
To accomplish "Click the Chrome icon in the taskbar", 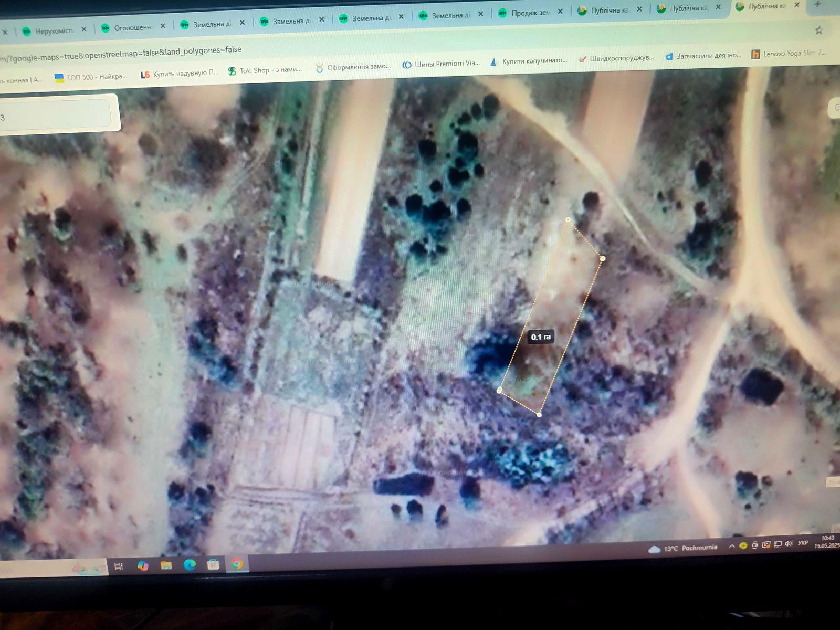I will click(x=237, y=564).
